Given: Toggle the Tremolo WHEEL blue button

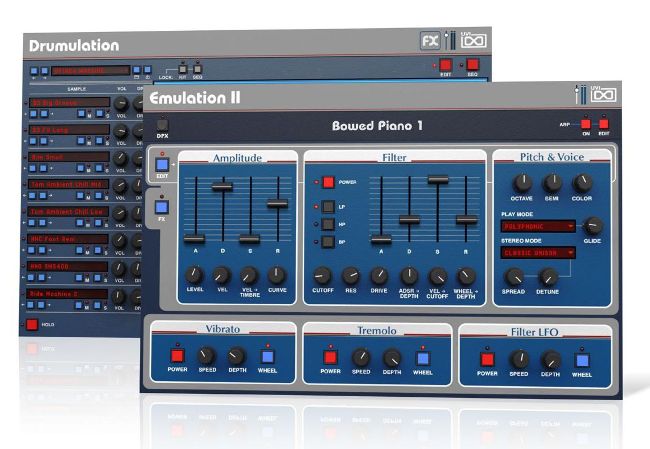Looking at the screenshot, I should [423, 358].
